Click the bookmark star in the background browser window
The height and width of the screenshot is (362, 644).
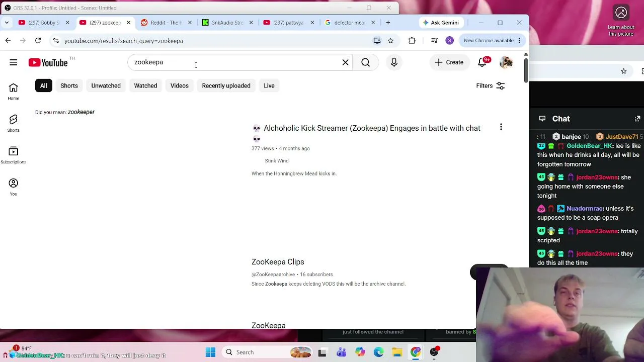(624, 71)
